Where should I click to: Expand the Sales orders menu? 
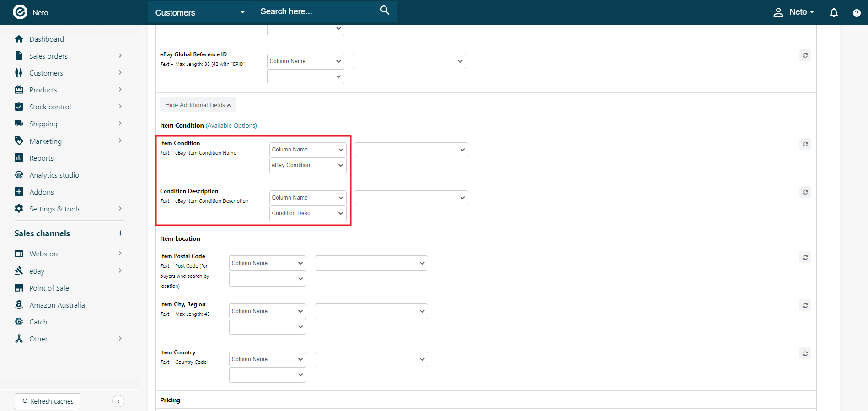pos(120,56)
